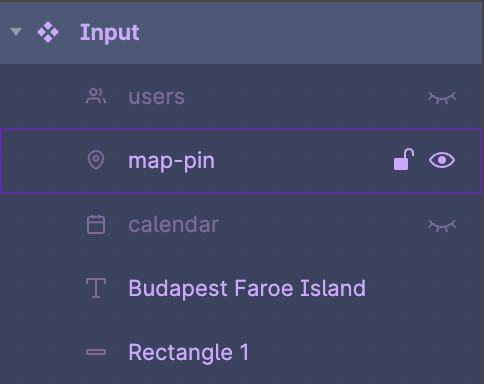Select the Rectangle 1 layer name
484x384 pixels.
[x=188, y=353]
